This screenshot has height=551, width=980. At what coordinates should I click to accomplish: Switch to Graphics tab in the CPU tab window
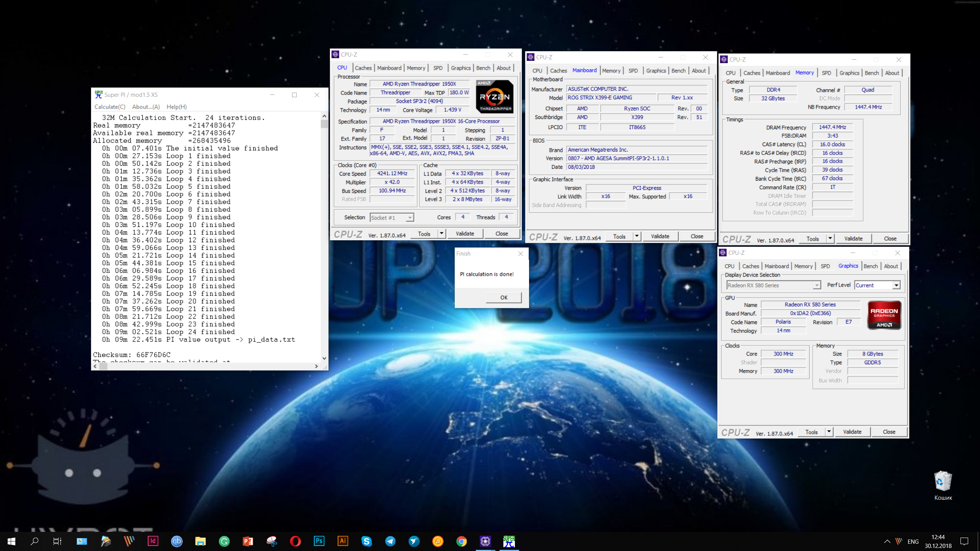[461, 68]
